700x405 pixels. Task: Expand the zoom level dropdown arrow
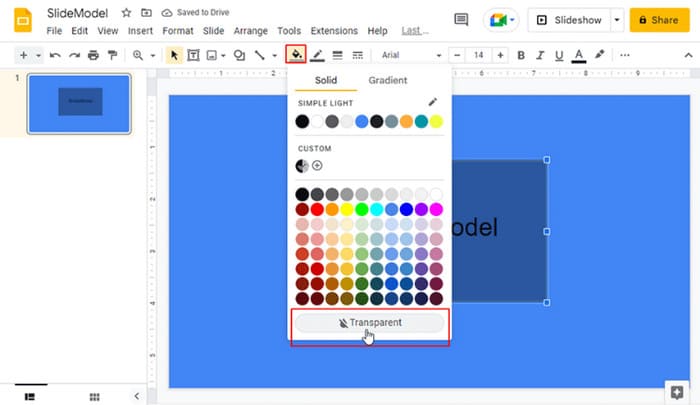coord(153,55)
